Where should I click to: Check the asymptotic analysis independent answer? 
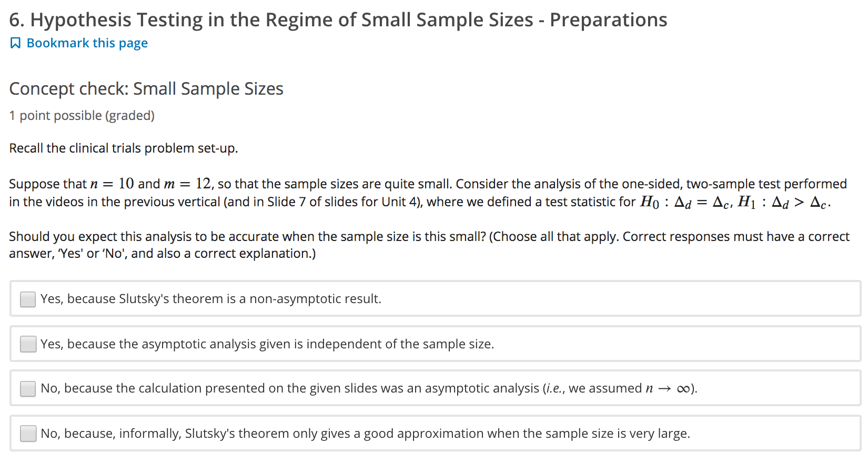point(27,344)
